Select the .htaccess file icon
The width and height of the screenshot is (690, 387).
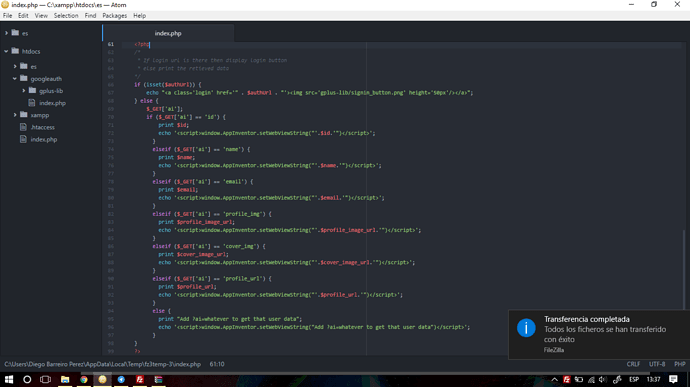click(x=23, y=127)
